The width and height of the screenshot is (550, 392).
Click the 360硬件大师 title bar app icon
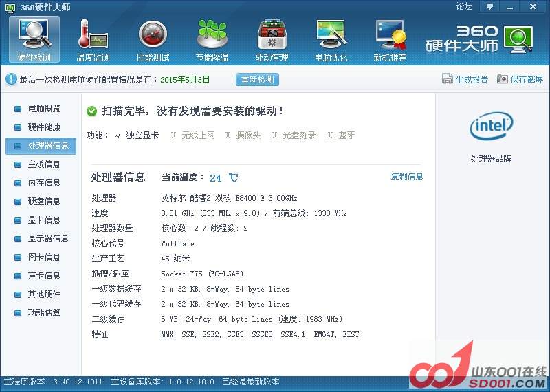point(10,8)
